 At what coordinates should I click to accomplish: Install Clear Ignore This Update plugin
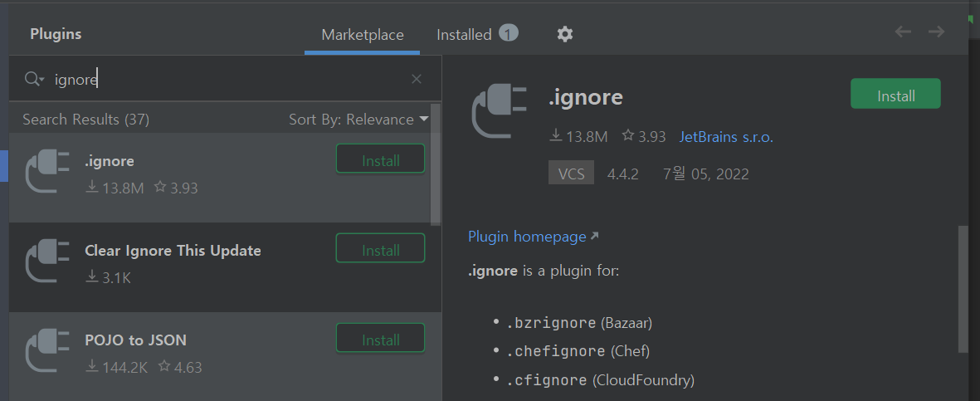[x=381, y=248]
